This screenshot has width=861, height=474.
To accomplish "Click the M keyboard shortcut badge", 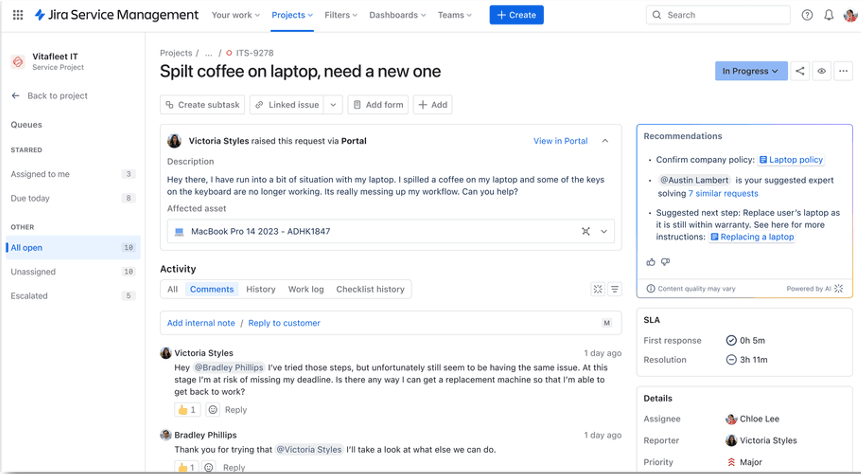I will click(x=607, y=323).
